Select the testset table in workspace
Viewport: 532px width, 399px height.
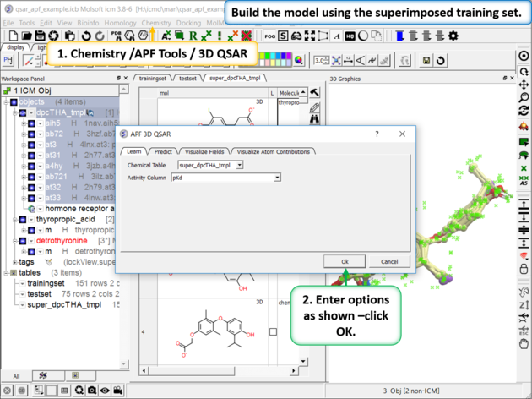click(x=38, y=293)
